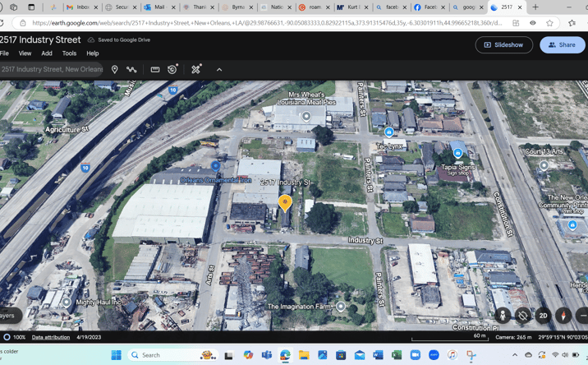Click the browser address bar URL

coord(267,23)
